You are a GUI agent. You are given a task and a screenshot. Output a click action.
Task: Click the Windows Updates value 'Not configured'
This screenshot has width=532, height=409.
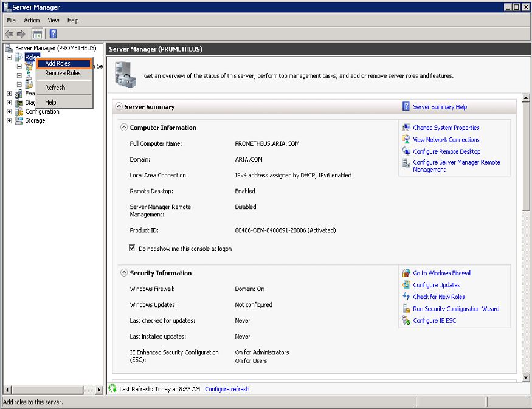click(x=254, y=304)
